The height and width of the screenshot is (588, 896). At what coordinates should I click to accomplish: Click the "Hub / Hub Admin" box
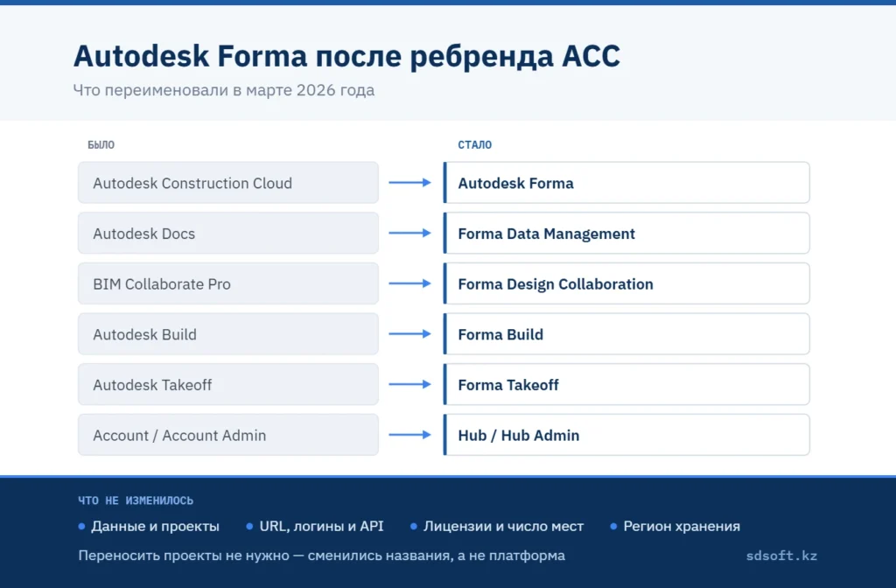tap(626, 435)
